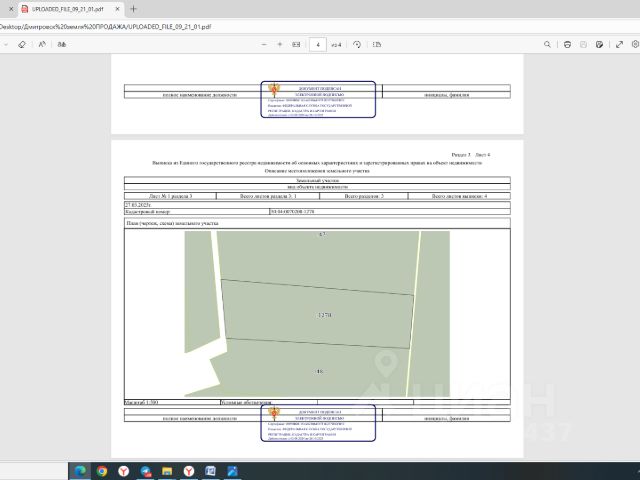Click the neighboring parcel label 47
The height and width of the screenshot is (480, 640).
click(322, 234)
